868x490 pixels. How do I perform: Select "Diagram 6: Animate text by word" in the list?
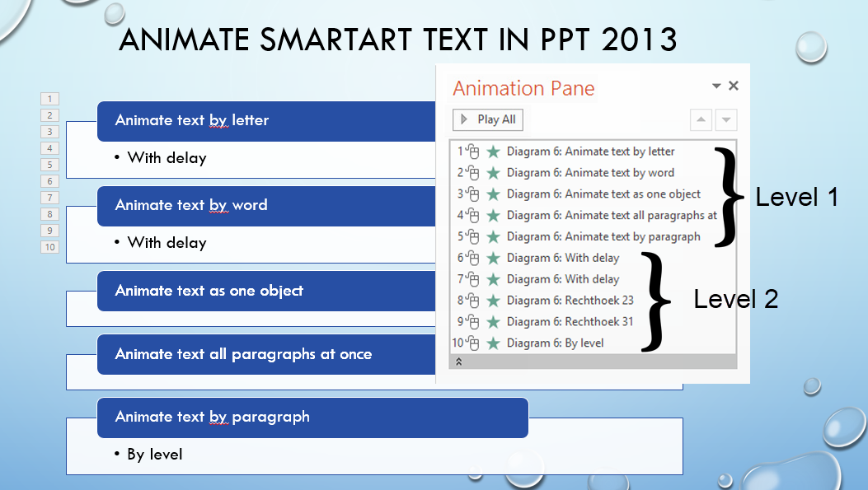point(577,173)
